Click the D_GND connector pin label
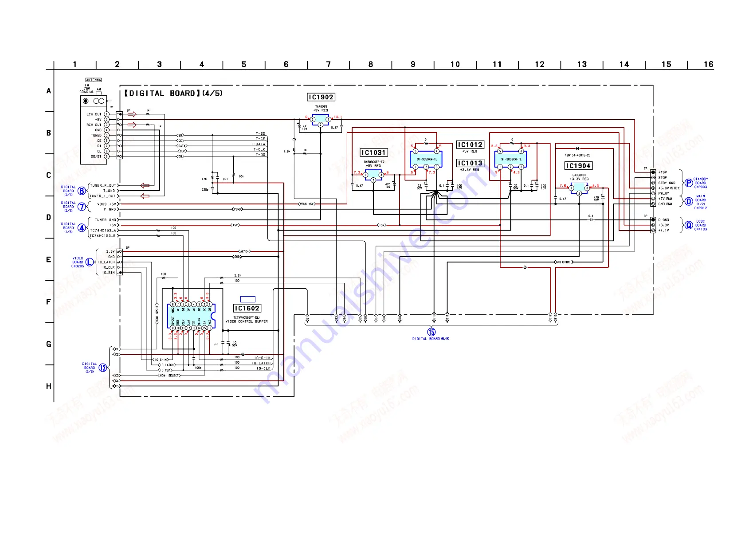The height and width of the screenshot is (560, 745). [x=663, y=220]
